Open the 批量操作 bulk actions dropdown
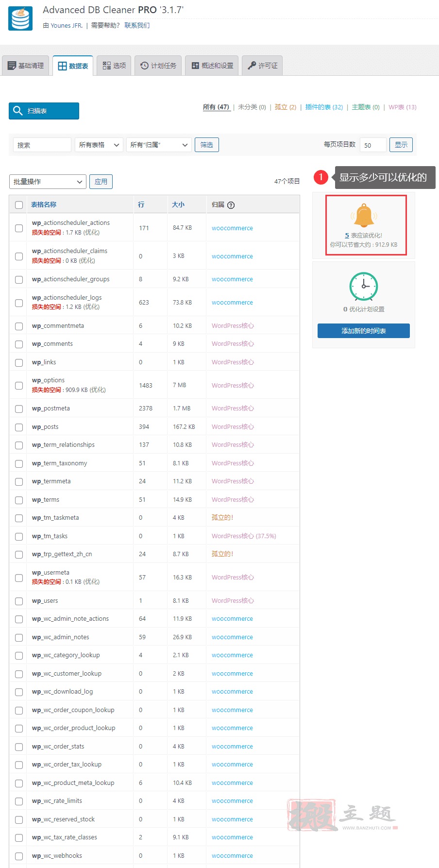 pyautogui.click(x=48, y=182)
